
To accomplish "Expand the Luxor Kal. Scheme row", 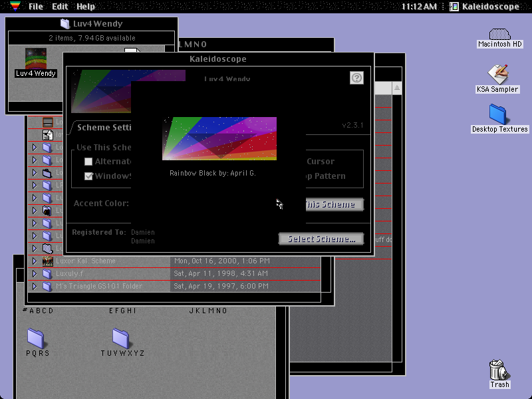I will [x=35, y=261].
